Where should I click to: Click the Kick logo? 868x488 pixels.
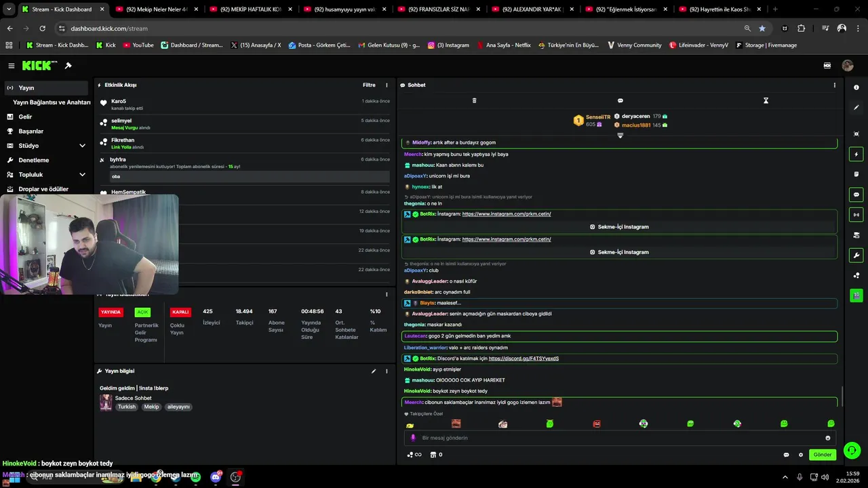tap(37, 66)
